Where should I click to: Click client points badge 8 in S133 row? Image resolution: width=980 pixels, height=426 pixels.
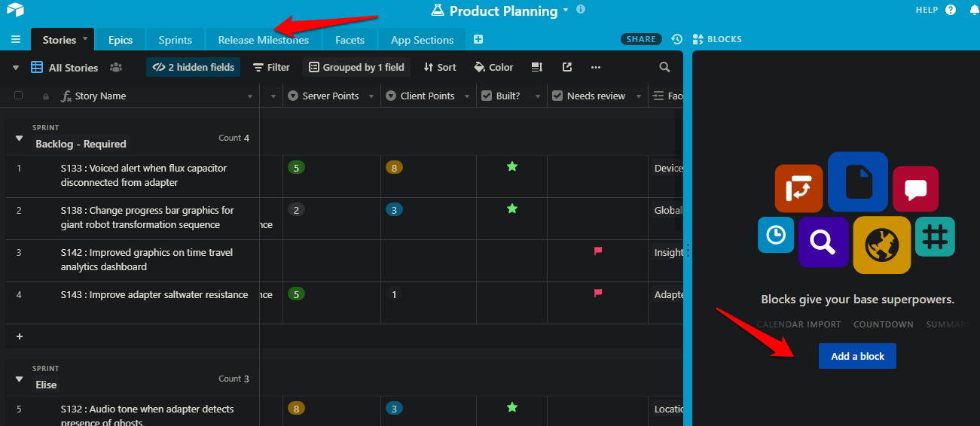(394, 168)
